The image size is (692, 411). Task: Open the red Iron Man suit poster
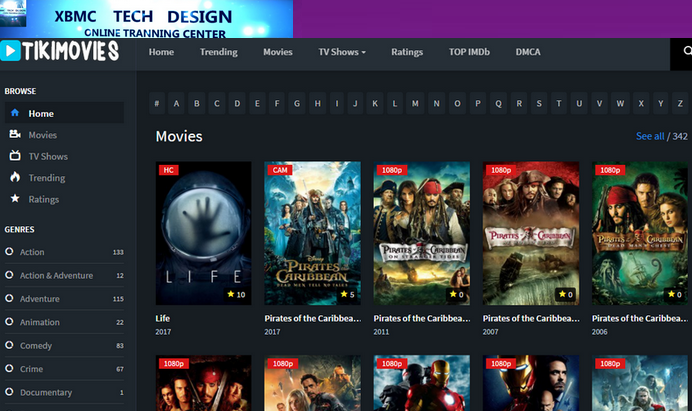click(421, 383)
